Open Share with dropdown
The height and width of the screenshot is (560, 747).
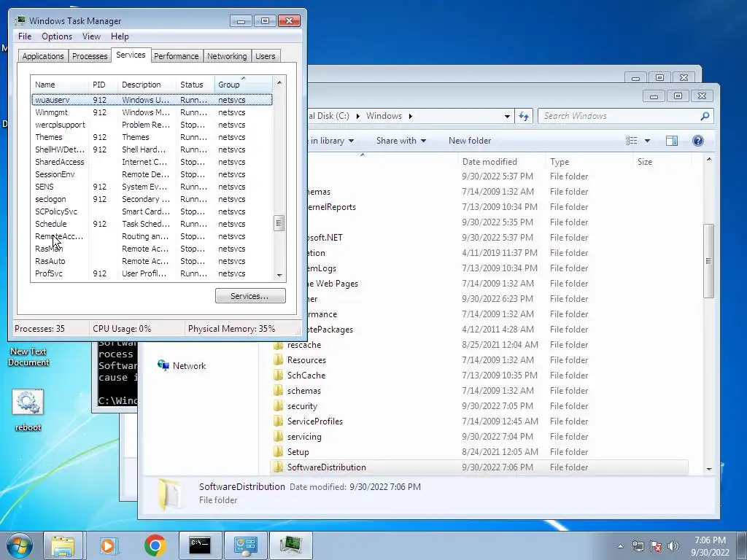click(x=401, y=141)
